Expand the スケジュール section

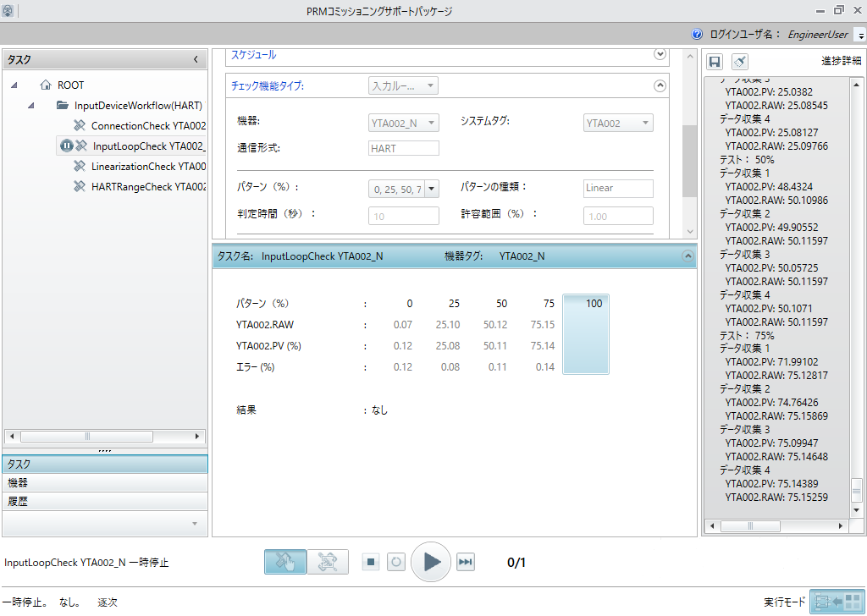660,54
